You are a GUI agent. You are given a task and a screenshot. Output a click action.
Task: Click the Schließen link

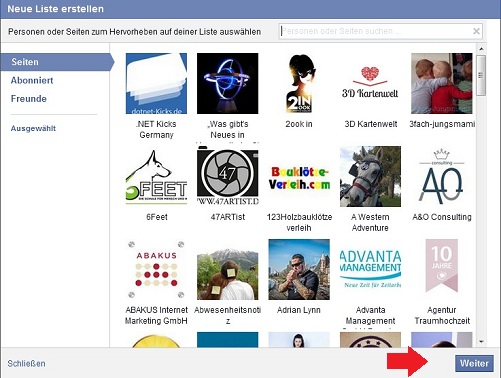[26, 363]
